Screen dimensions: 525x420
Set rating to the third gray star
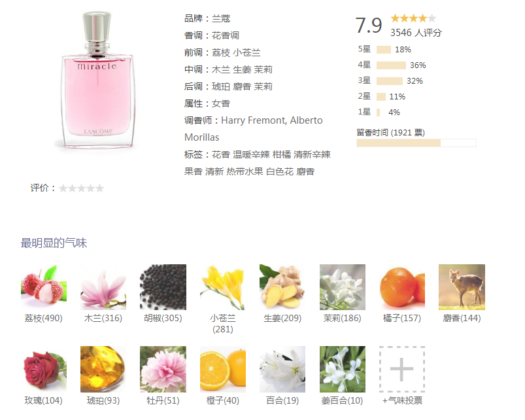[81, 188]
